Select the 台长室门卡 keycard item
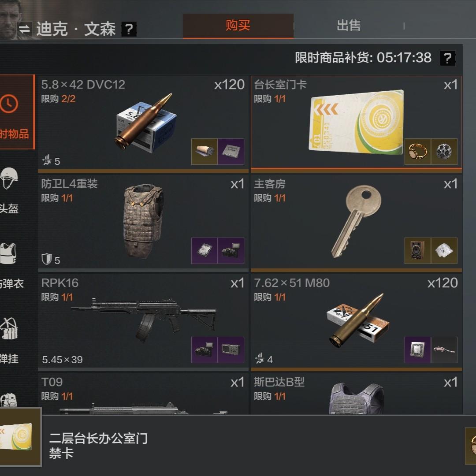 (x=357, y=124)
